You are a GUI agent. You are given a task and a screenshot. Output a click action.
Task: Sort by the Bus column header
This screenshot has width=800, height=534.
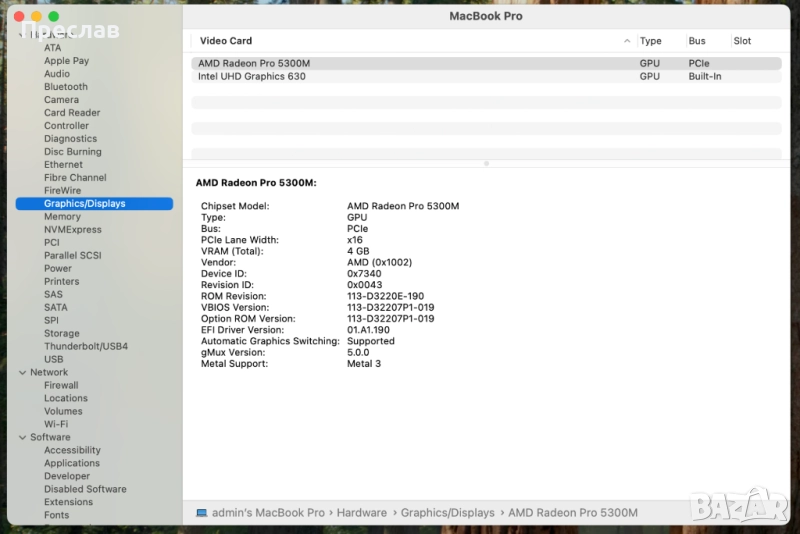[x=697, y=41]
